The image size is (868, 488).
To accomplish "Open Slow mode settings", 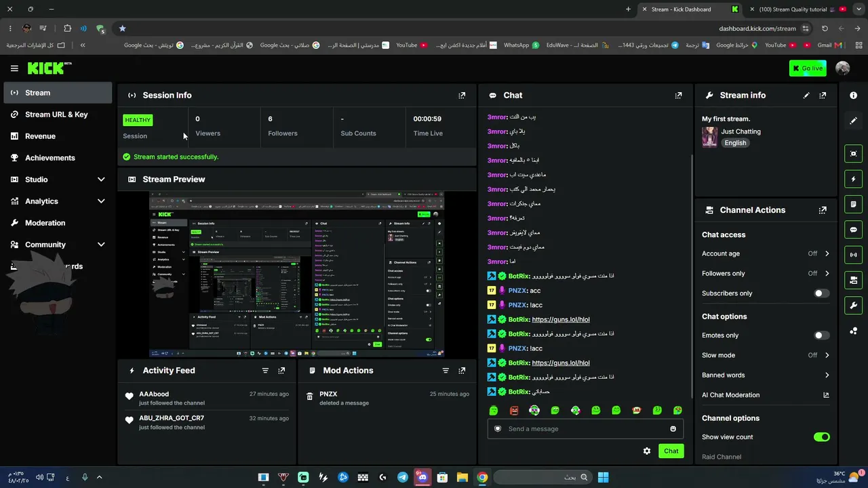I will pyautogui.click(x=766, y=355).
